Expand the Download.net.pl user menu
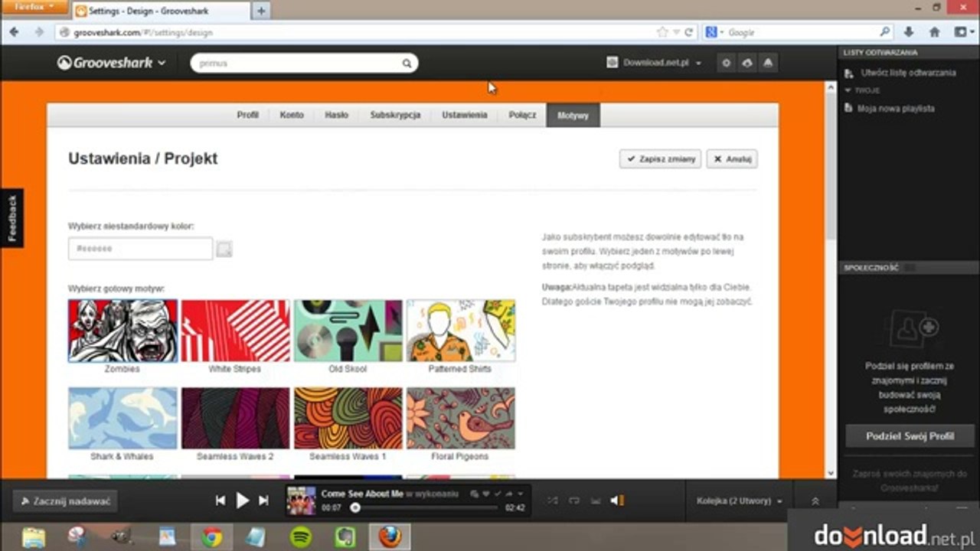Viewport: 980px width, 551px height. pyautogui.click(x=654, y=63)
